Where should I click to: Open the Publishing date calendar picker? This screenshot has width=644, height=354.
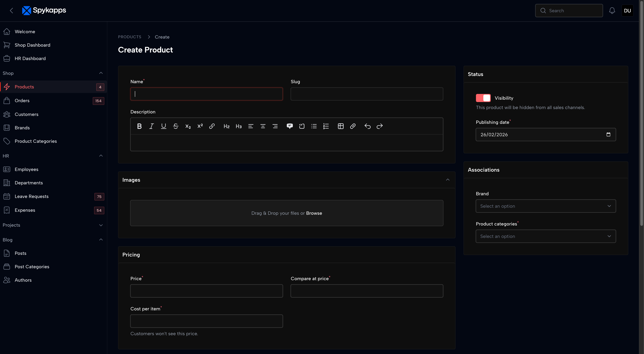pos(608,135)
